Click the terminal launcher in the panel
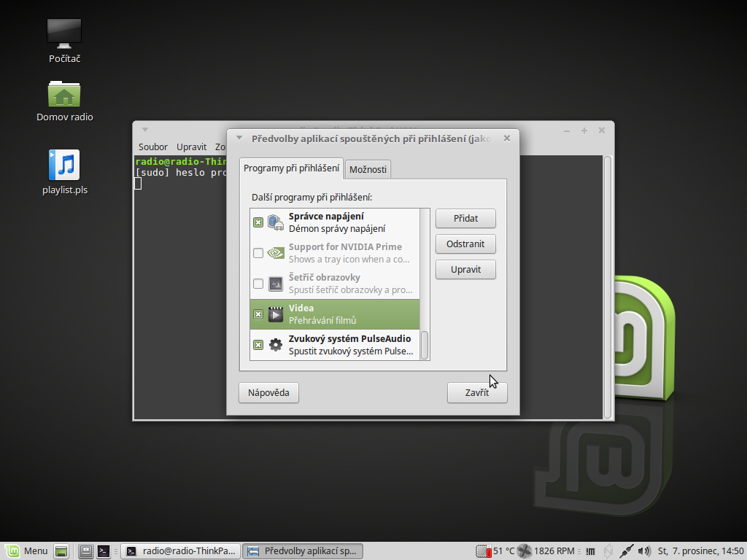This screenshot has height=560, width=747. click(x=104, y=551)
